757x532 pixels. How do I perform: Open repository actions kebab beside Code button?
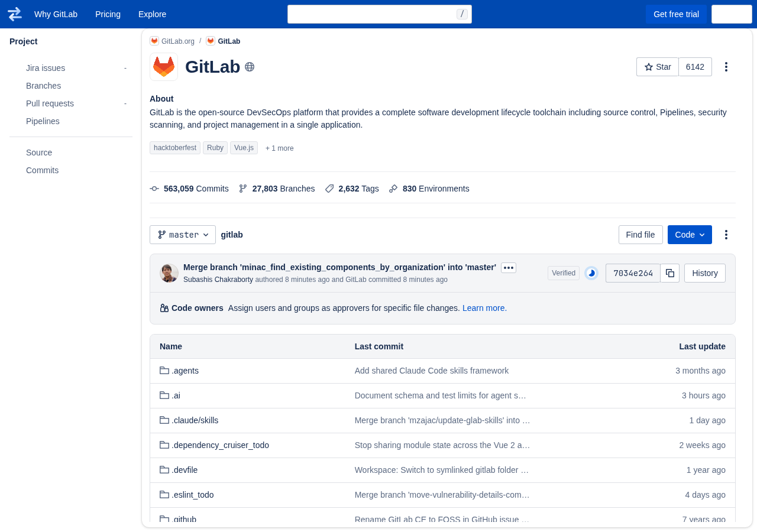coord(726,235)
